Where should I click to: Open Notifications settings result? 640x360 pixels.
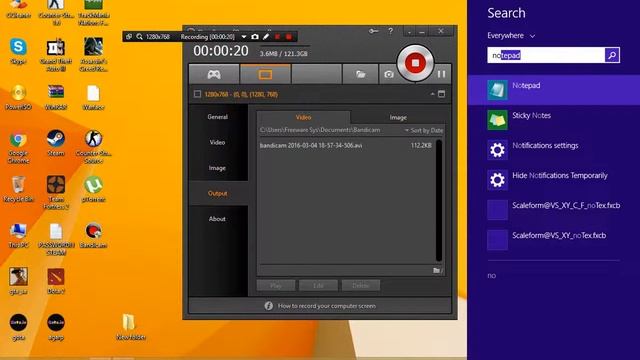[x=554, y=149]
